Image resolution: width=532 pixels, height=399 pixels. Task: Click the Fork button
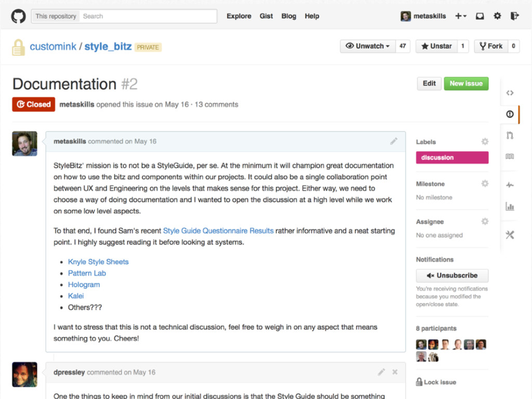pyautogui.click(x=491, y=46)
